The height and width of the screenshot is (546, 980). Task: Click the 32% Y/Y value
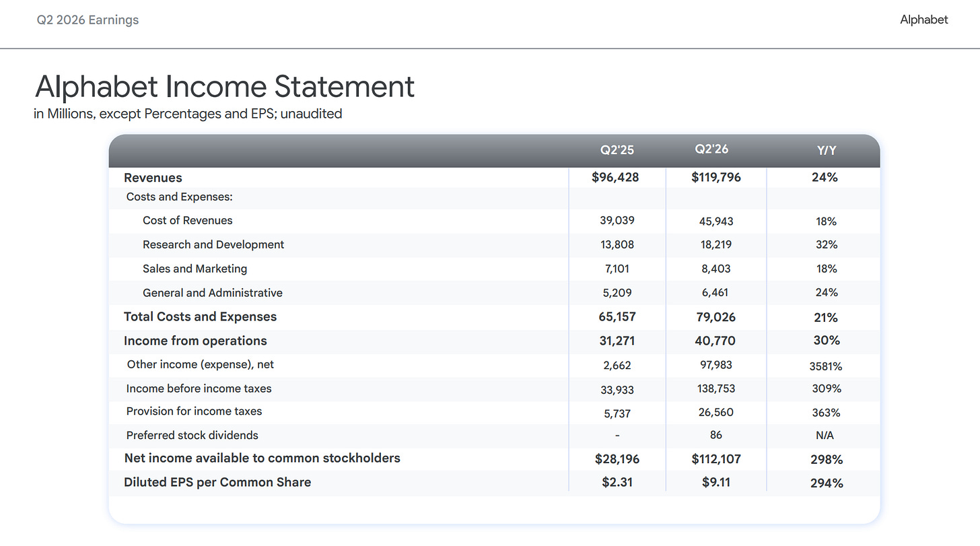(827, 244)
